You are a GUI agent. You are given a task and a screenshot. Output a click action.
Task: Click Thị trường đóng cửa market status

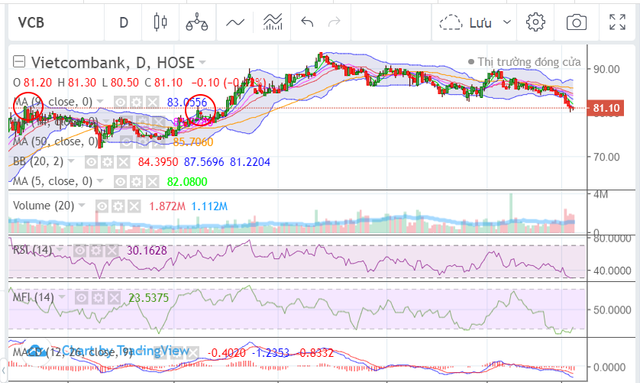point(529,62)
